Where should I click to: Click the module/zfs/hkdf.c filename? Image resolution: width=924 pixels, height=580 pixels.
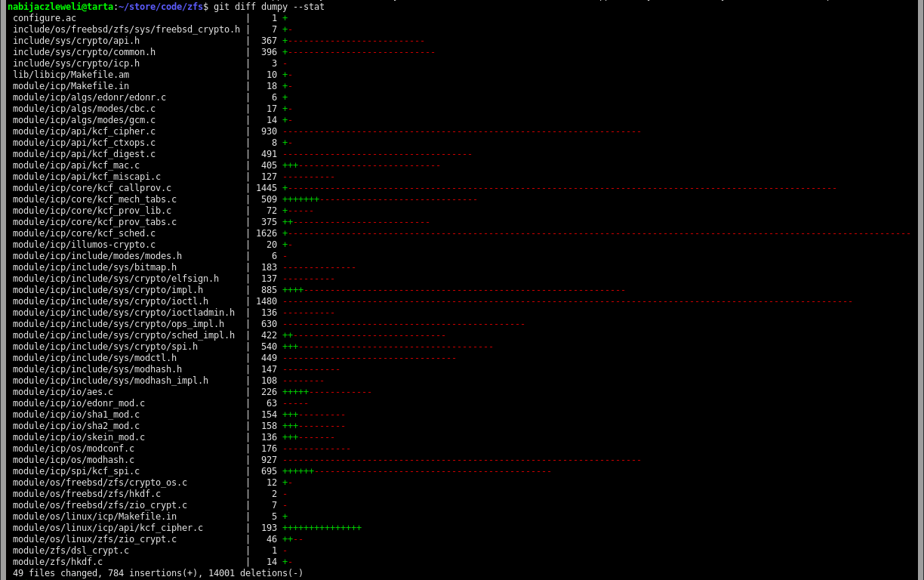[x=57, y=562]
